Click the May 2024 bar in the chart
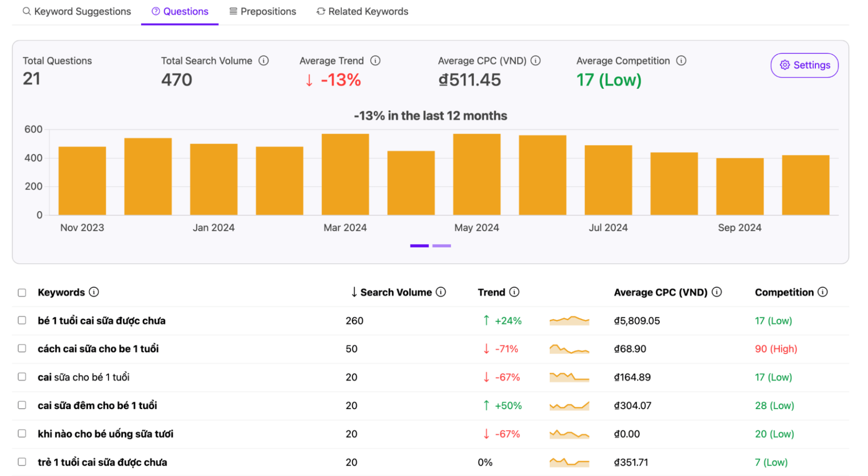 (x=477, y=174)
